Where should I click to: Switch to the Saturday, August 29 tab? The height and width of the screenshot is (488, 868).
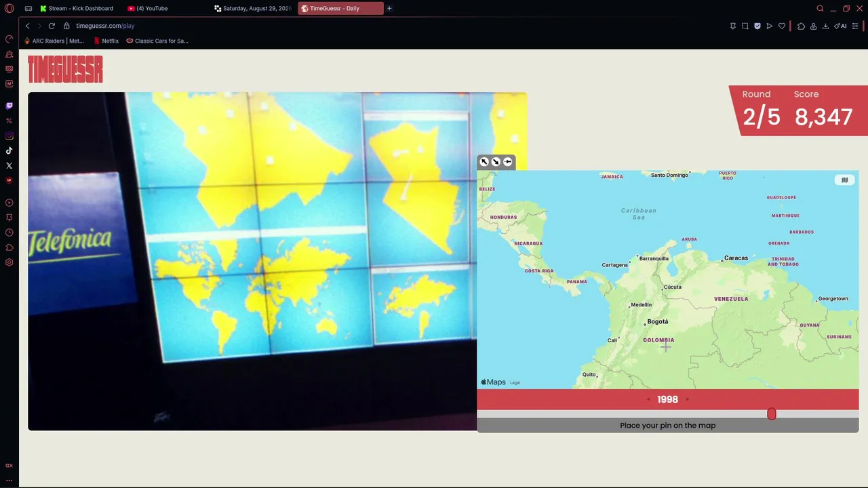(x=252, y=8)
